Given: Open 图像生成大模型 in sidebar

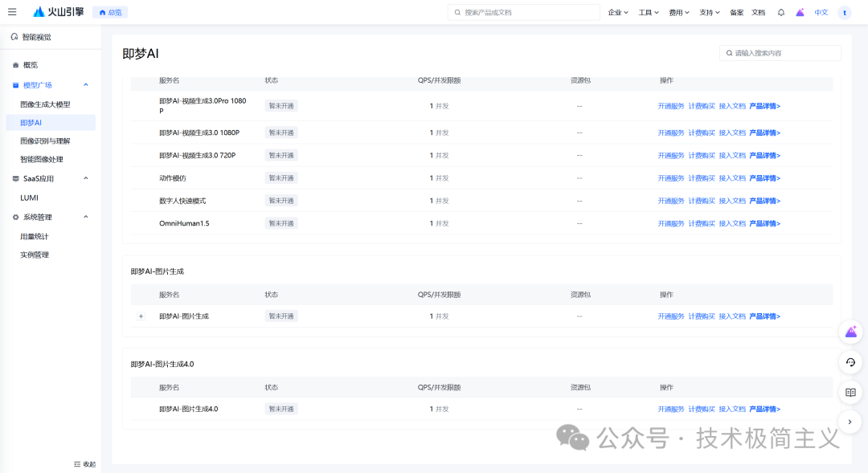Looking at the screenshot, I should click(x=45, y=104).
